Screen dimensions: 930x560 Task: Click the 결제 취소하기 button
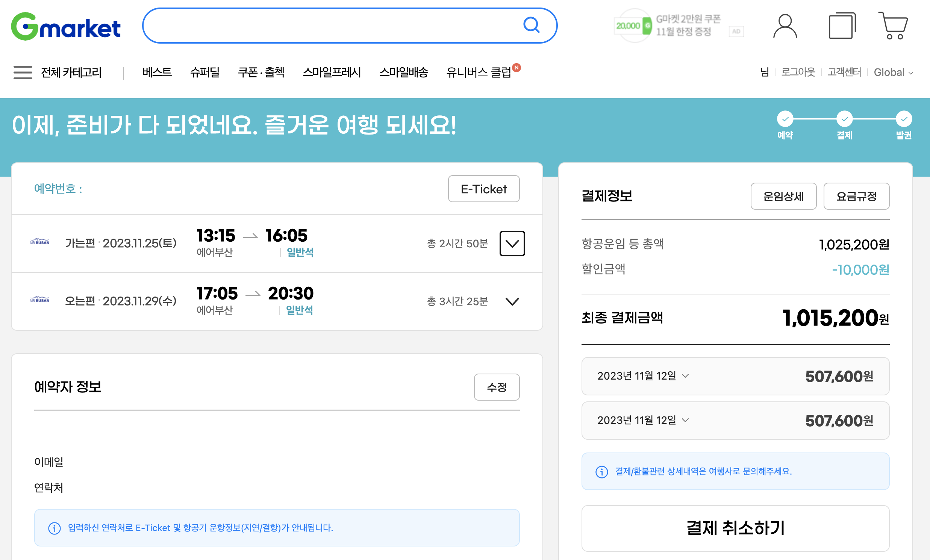pos(735,528)
